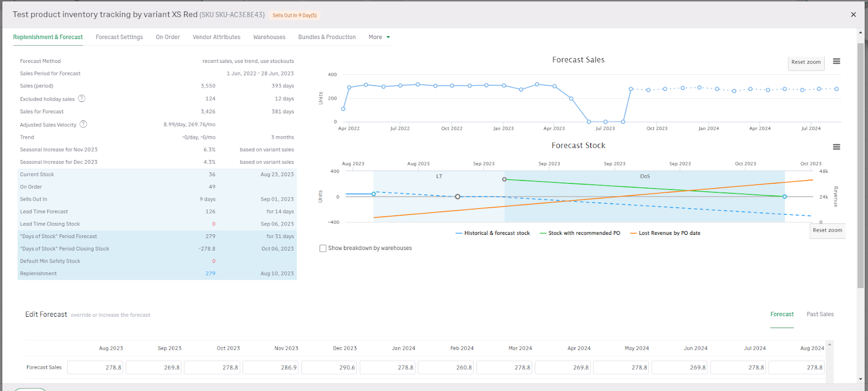
Task: Open Forecast Stock chart hamburger menu
Action: 836,147
